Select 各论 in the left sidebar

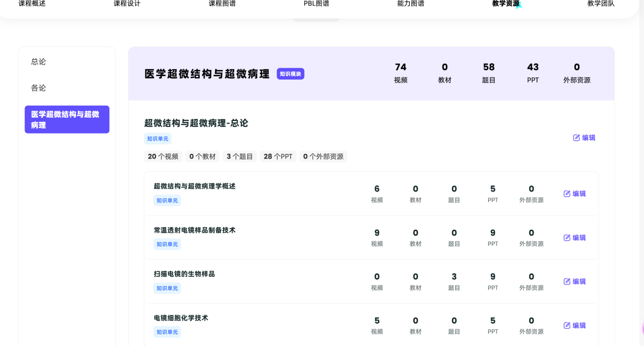coord(39,88)
